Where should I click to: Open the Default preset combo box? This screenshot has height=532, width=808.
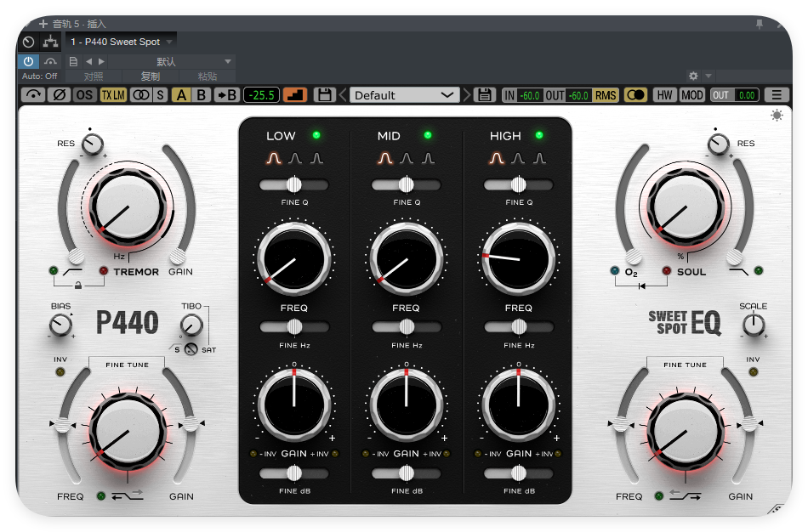point(405,95)
